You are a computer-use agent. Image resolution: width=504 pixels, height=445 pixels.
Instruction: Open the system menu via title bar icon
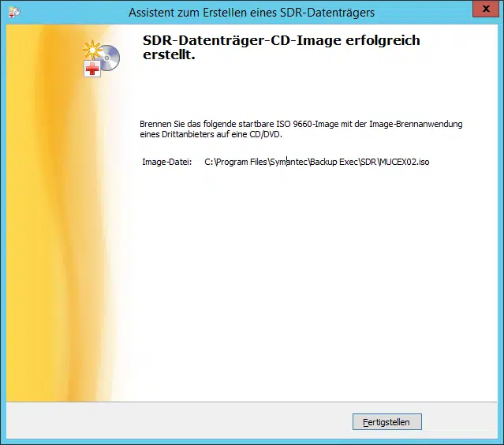point(13,12)
